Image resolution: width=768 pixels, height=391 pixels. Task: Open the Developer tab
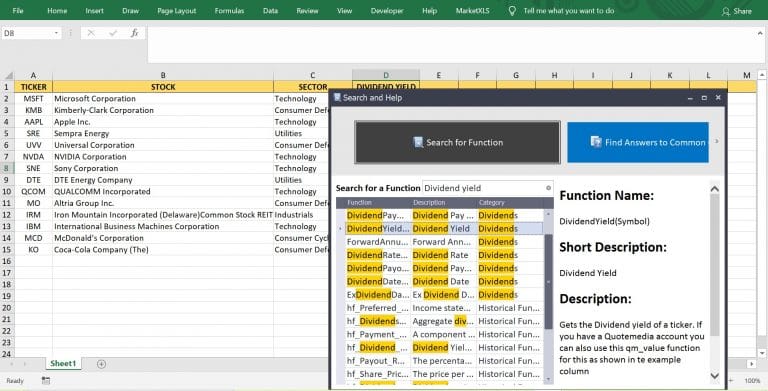point(387,11)
